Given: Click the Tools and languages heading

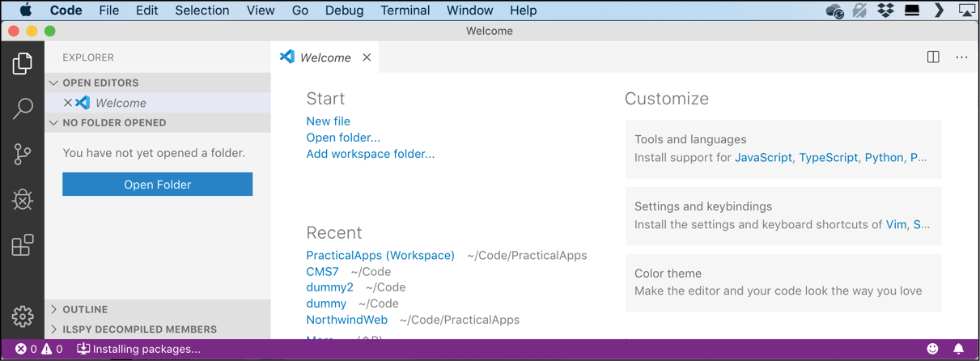Looking at the screenshot, I should pos(690,139).
